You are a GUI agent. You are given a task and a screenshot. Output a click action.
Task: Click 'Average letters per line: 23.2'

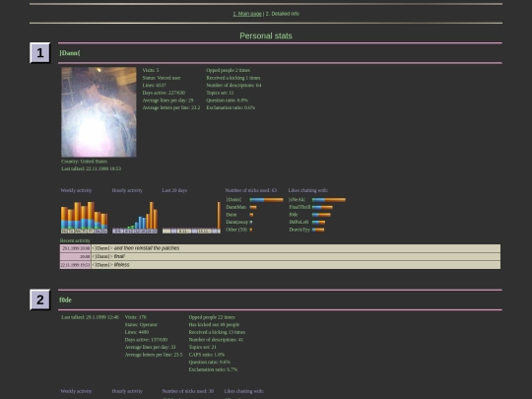tap(171, 107)
